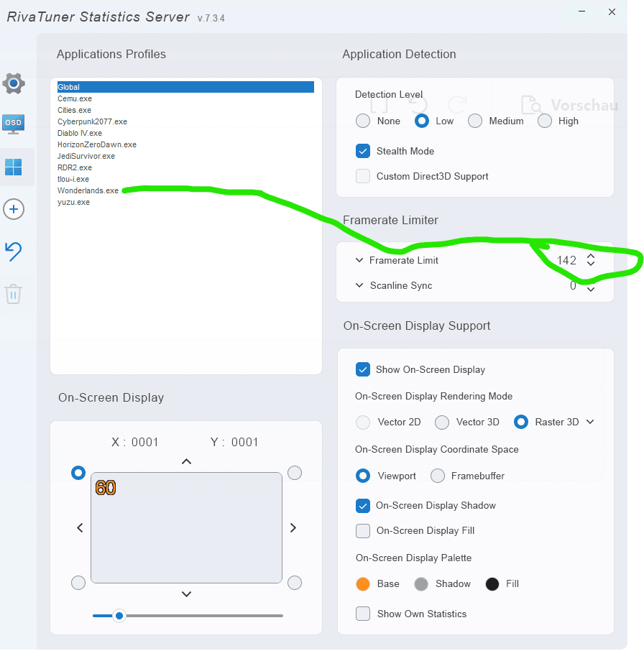Move OSD position left with left arrow

80,527
